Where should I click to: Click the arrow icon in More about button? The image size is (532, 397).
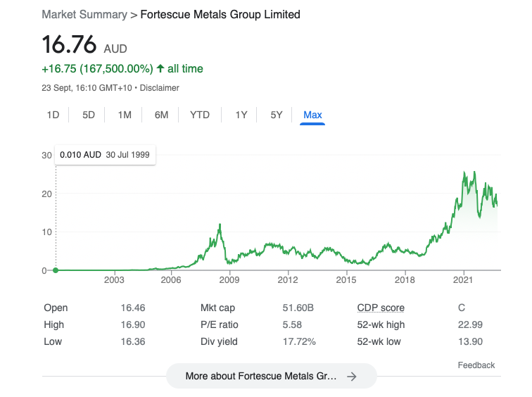point(352,377)
